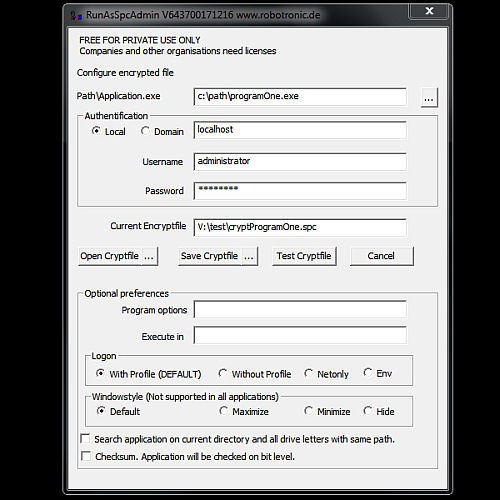Focus the Path\Application.exe field
This screenshot has width=500, height=500.
(300, 97)
